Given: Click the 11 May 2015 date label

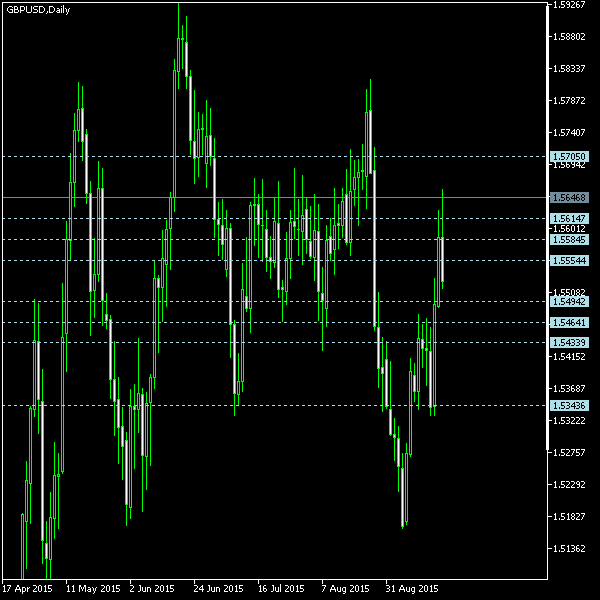Looking at the screenshot, I should point(93,589).
